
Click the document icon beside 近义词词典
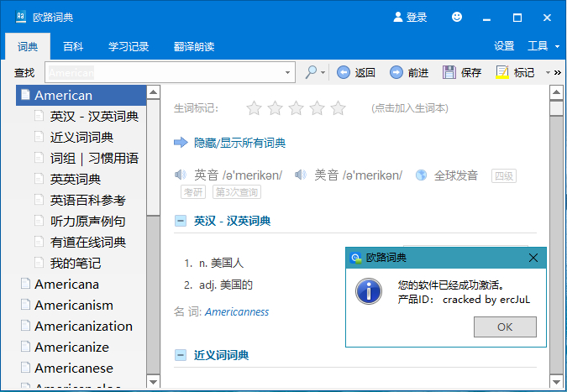pyautogui.click(x=39, y=137)
